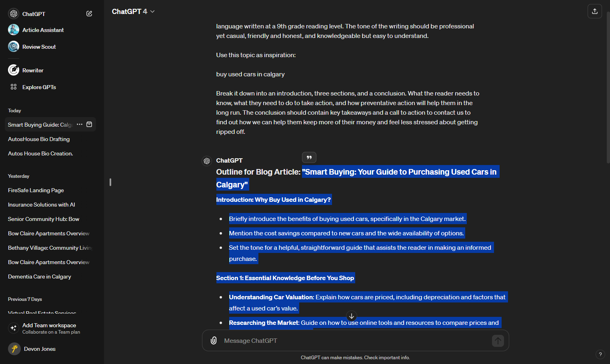Viewport: 610px width, 364px height.
Task: Expand the ChatGPT 4 model dropdown
Action: (x=133, y=12)
